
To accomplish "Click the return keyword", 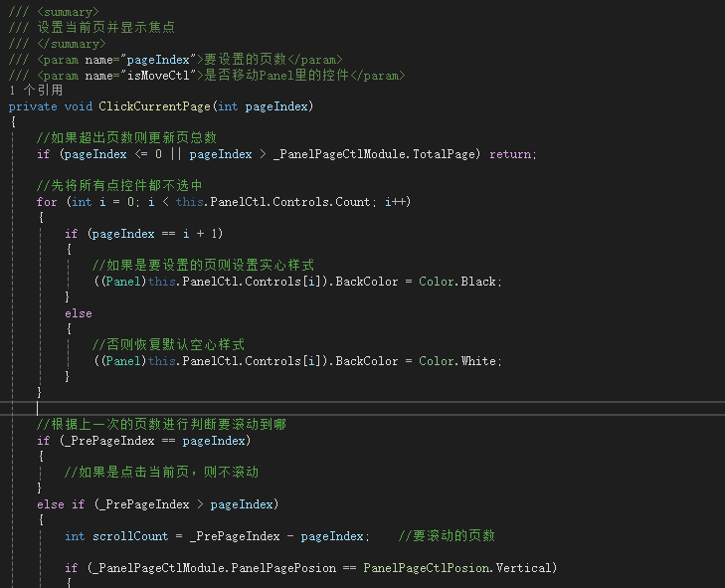I will pyautogui.click(x=511, y=154).
